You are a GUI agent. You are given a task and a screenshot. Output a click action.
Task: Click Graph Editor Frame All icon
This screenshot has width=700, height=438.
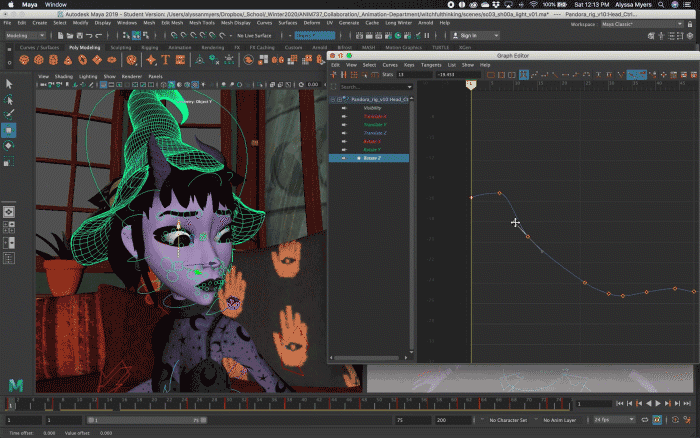point(491,75)
